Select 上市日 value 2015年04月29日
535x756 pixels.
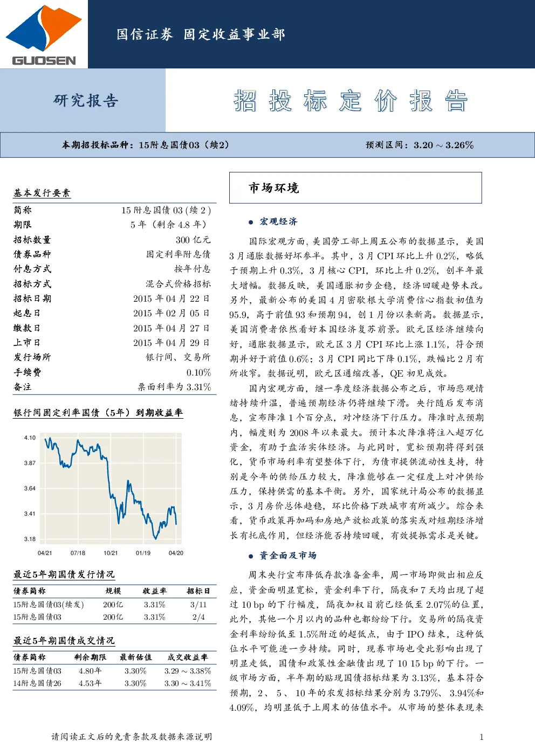172,343
